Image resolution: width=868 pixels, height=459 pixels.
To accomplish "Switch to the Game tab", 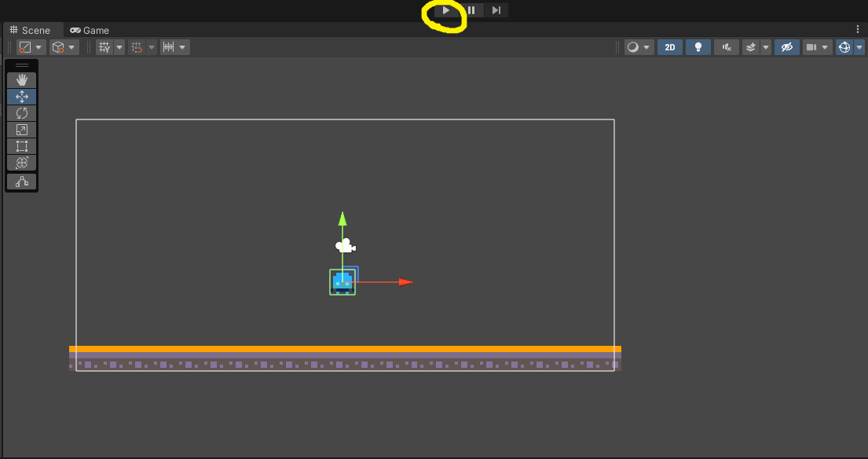I will pyautogui.click(x=89, y=31).
